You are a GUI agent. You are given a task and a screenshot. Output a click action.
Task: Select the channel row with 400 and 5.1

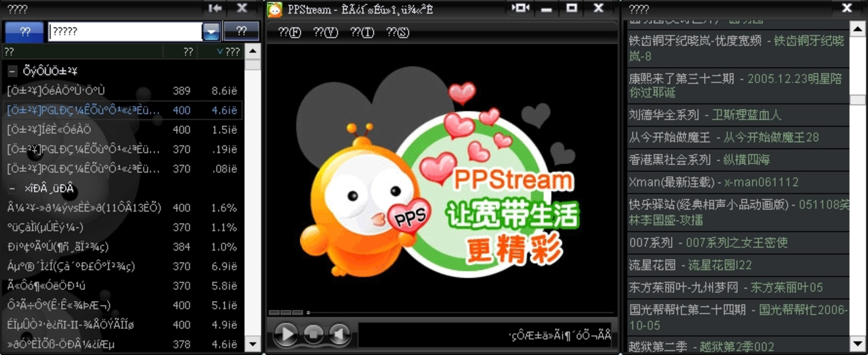click(123, 305)
